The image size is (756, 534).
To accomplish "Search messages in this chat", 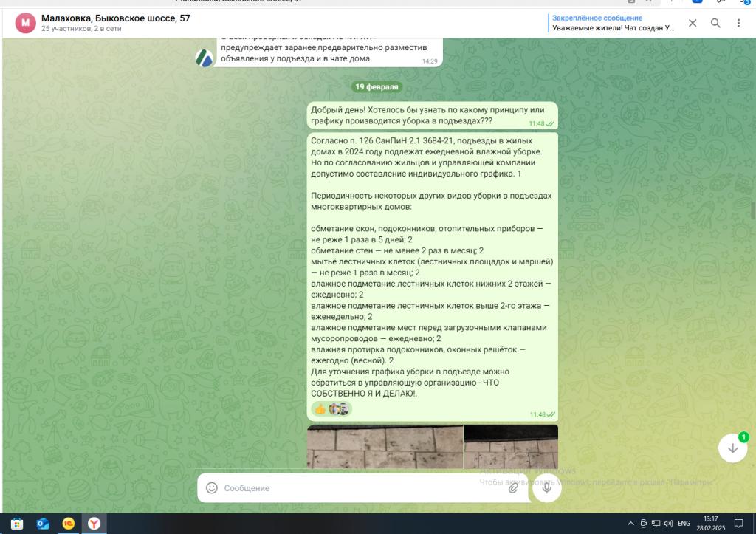I will pos(715,23).
